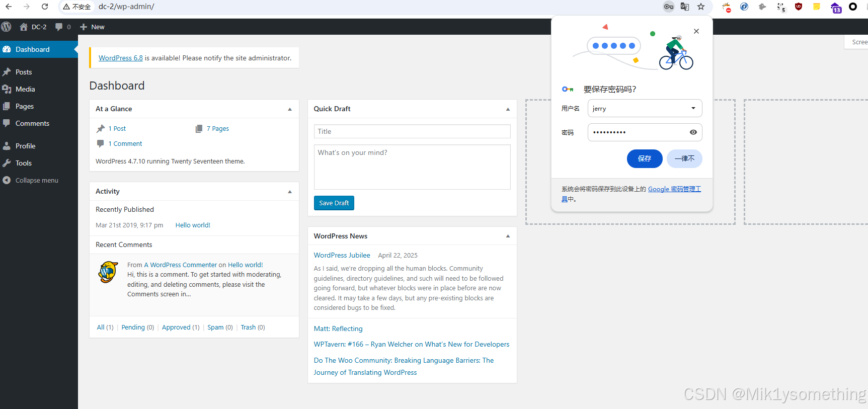This screenshot has width=868, height=409.
Task: Filter comments by Approved (1)
Action: tap(181, 328)
